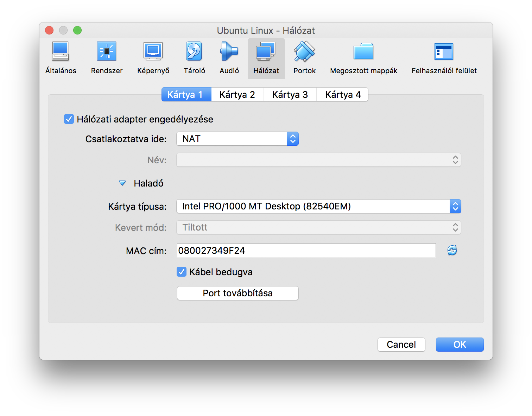Open the Általános settings section
This screenshot has width=532, height=416.
tap(61, 58)
